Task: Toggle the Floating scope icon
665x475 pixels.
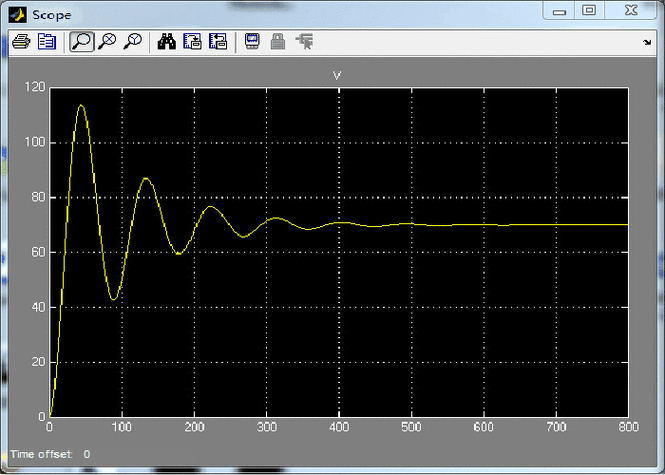Action: tap(252, 42)
